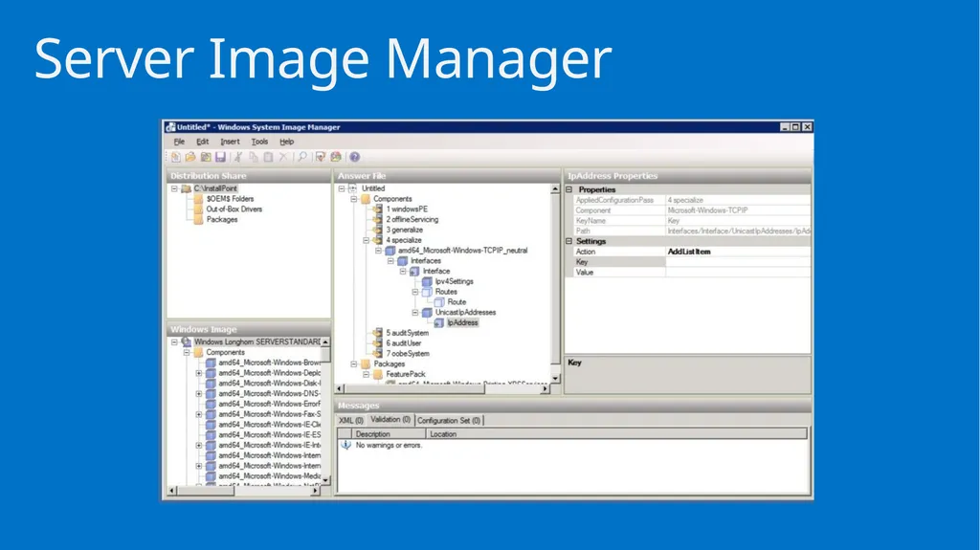The width and height of the screenshot is (980, 550).
Task: Click the Path property value
Action: (738, 231)
